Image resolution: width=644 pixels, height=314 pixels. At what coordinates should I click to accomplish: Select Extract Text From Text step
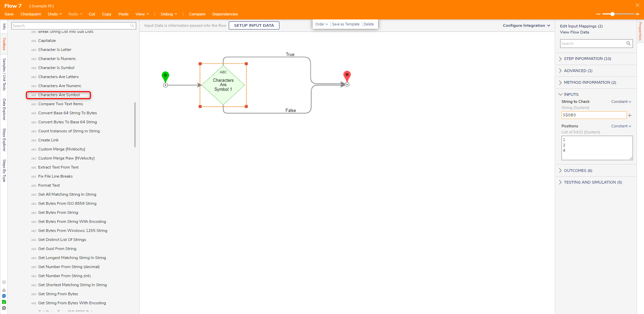click(x=58, y=168)
